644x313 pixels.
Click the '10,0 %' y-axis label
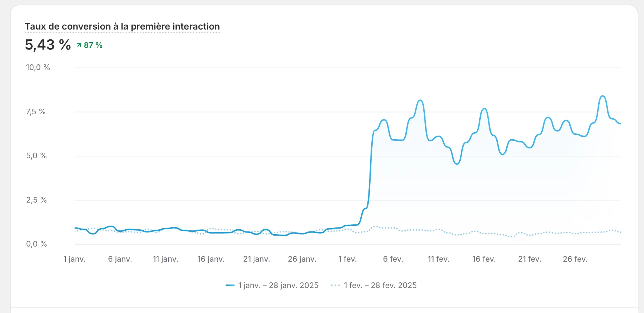click(38, 68)
